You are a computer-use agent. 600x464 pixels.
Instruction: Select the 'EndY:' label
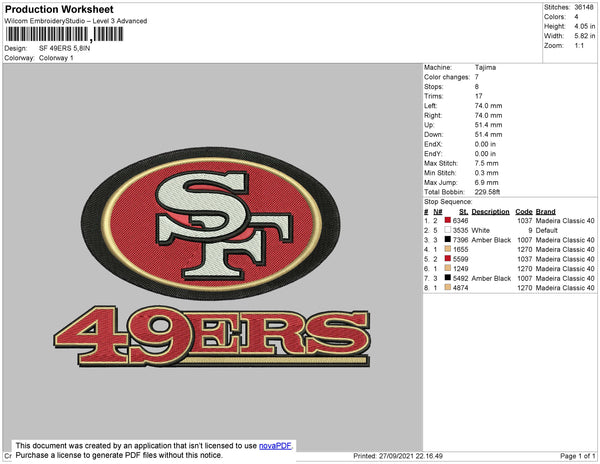433,153
